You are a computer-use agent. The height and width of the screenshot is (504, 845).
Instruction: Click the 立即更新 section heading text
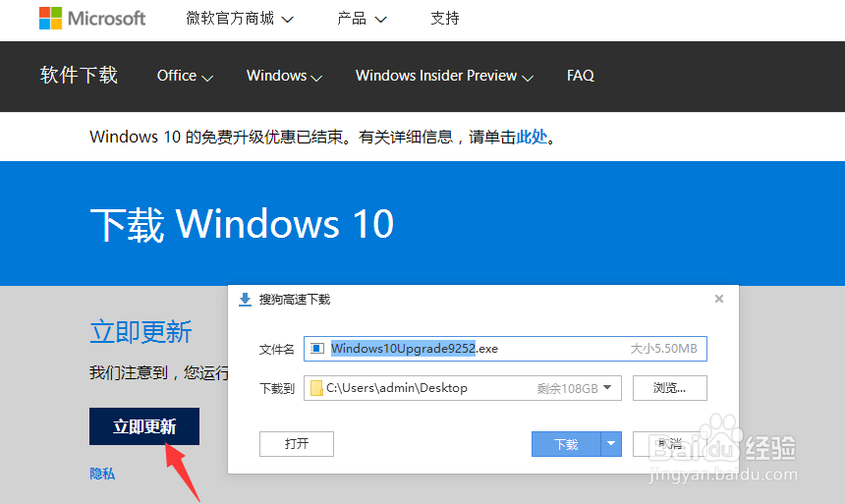(x=141, y=331)
